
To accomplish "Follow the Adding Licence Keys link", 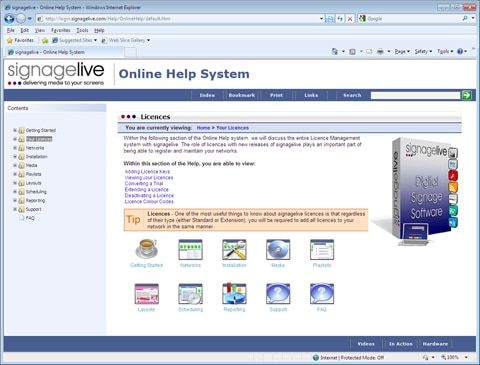I will tap(147, 172).
